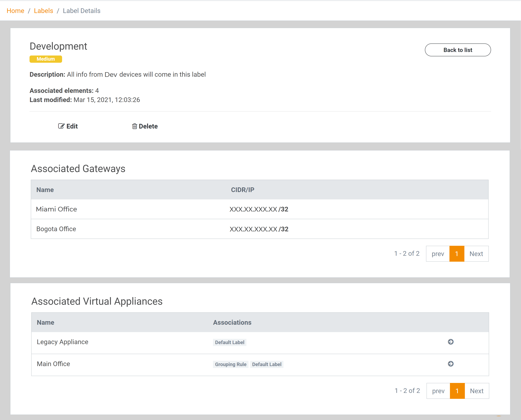Open the Labels breadcrumb link
521x420 pixels.
pos(43,11)
